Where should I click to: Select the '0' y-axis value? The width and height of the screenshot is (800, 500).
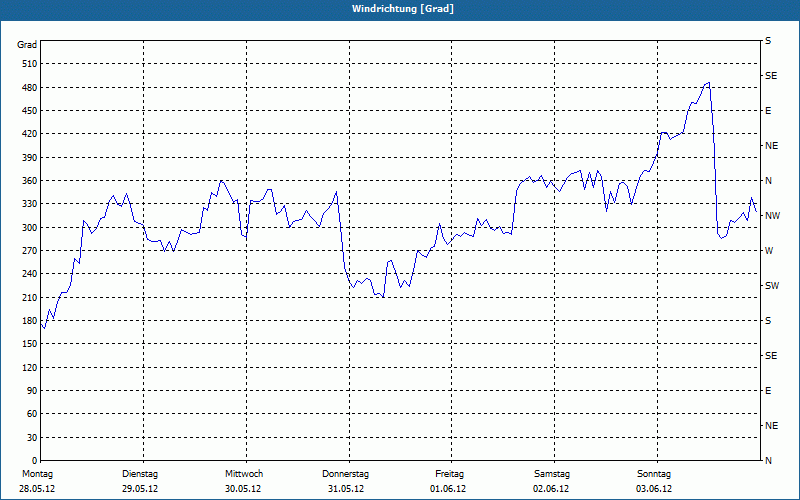(x=35, y=461)
